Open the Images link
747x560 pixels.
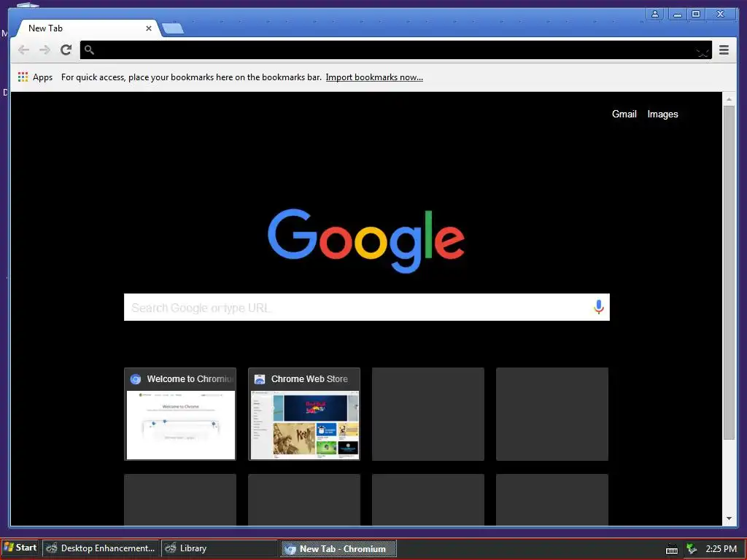tap(662, 114)
